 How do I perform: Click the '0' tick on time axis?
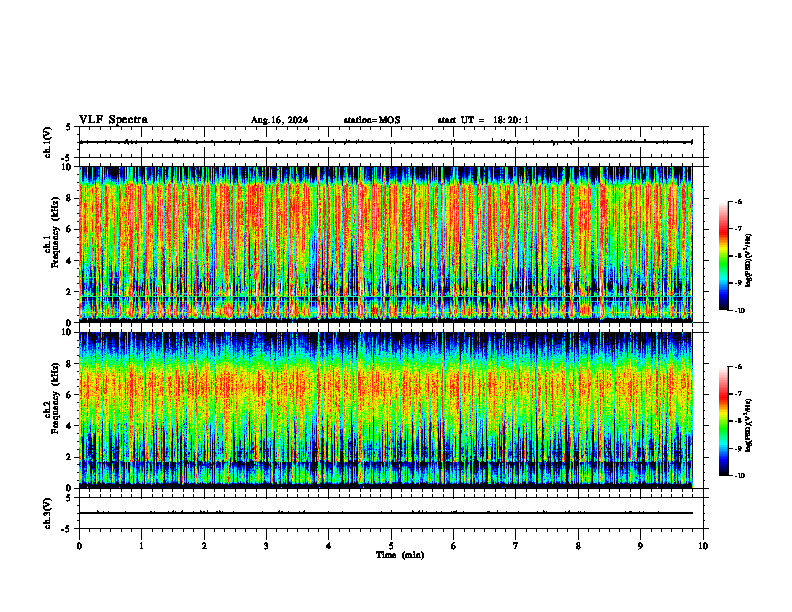pyautogui.click(x=79, y=546)
